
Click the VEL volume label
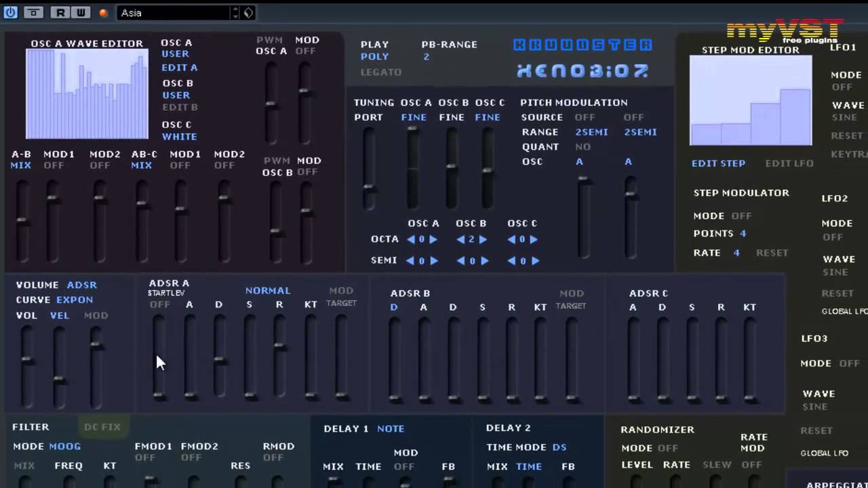click(x=60, y=316)
